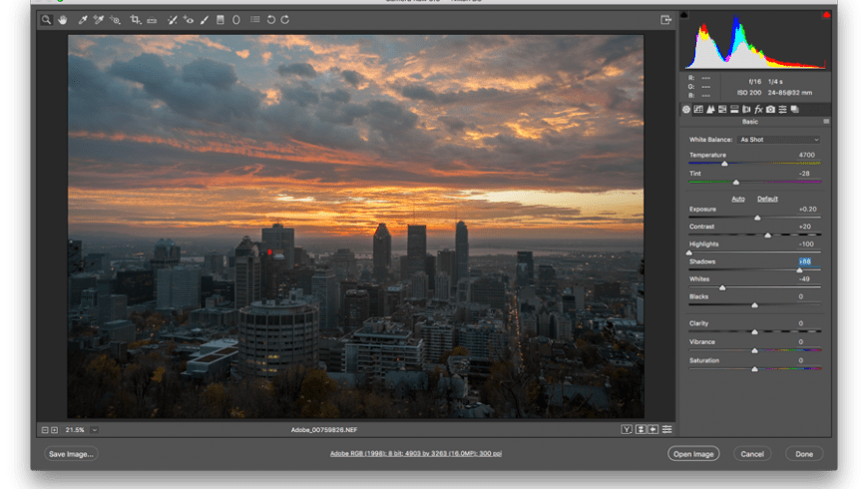
Task: Select the White Balance eyedropper tool
Action: click(83, 20)
